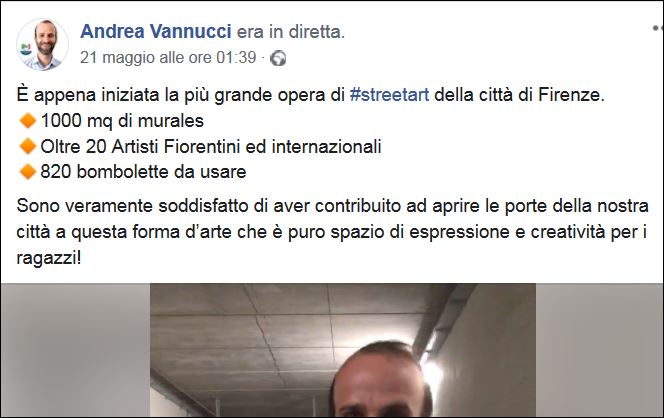Click the party logo badge on avatar
664x418 pixels.
pos(25,50)
